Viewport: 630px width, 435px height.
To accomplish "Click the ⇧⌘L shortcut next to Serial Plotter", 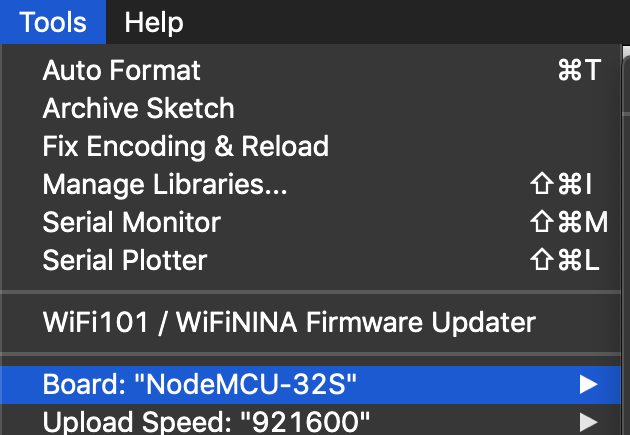I will pos(563,260).
